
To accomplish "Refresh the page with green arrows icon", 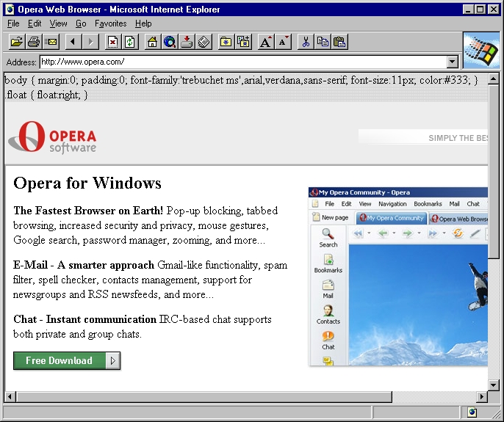I will pos(130,42).
